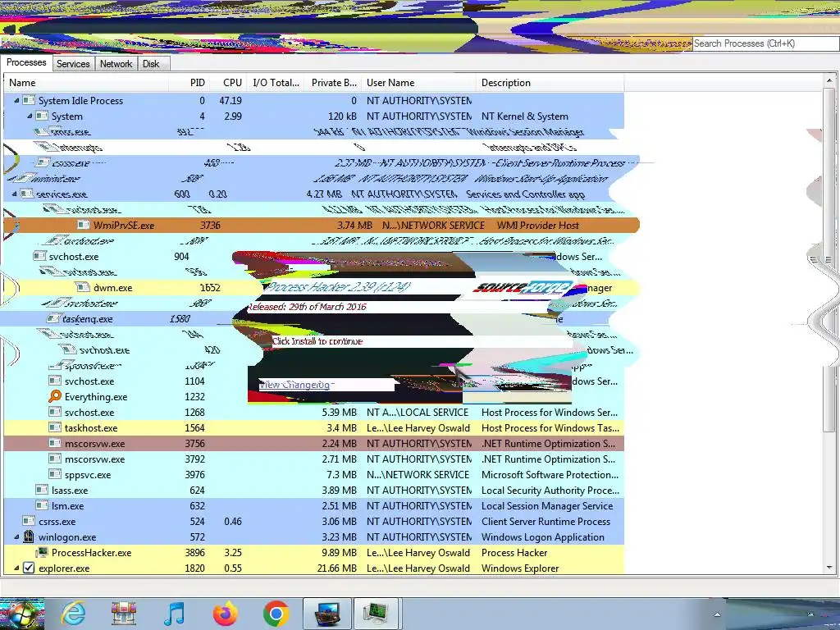
Task: Click the 47.19 CPU value
Action: (231, 100)
